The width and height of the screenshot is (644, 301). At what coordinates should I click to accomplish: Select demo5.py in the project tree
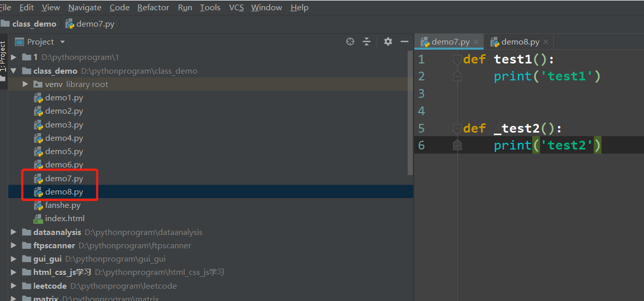pos(64,152)
